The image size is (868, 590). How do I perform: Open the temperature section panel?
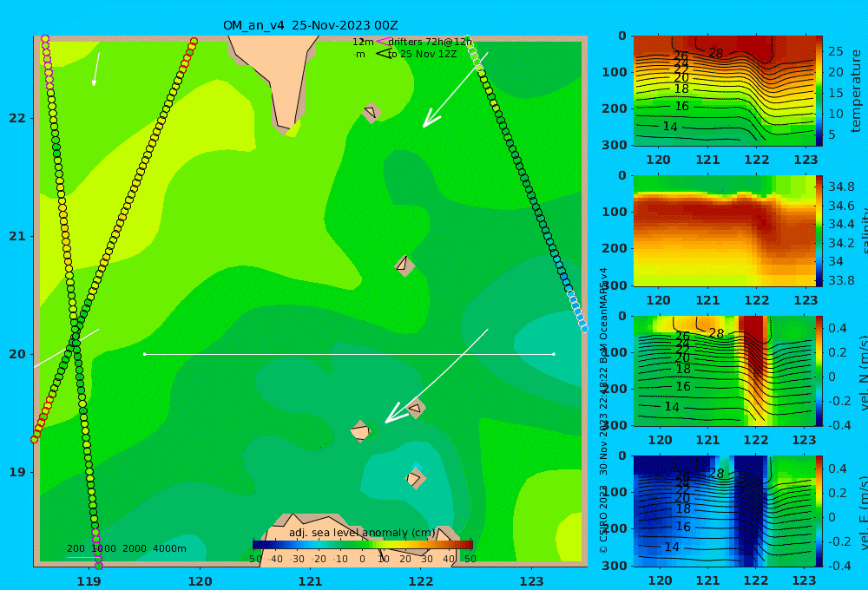(725, 91)
